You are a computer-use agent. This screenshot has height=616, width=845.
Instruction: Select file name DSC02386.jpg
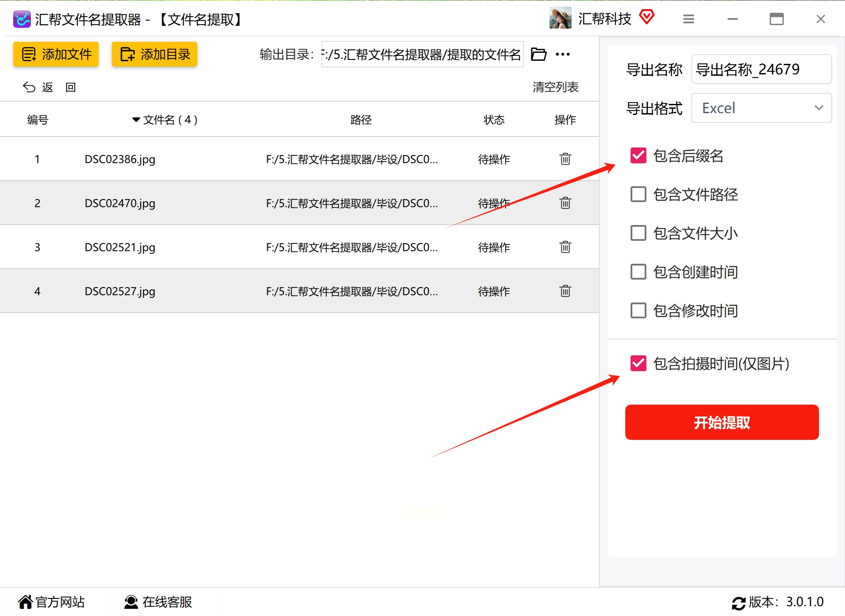click(120, 159)
